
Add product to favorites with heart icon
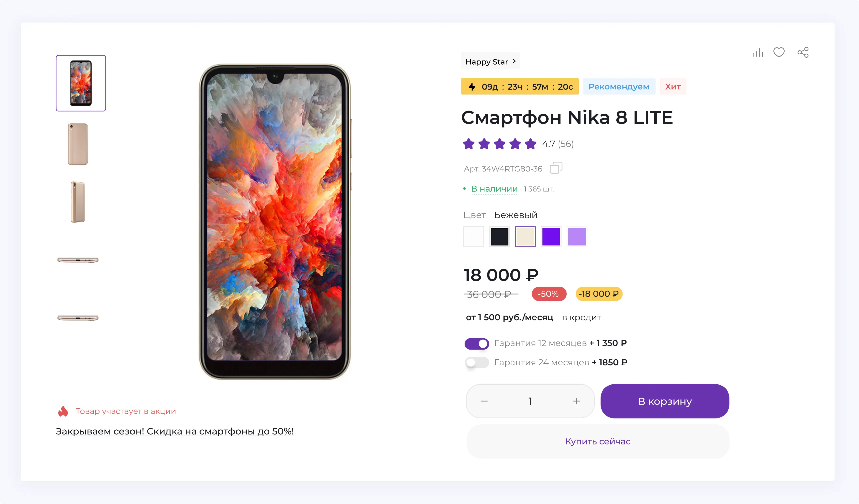[x=779, y=52]
